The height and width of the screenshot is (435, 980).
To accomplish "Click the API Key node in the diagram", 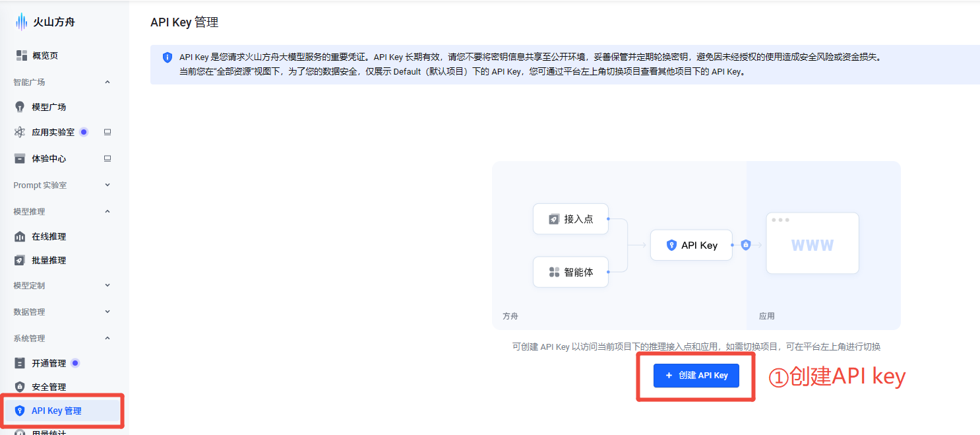I will (691, 245).
